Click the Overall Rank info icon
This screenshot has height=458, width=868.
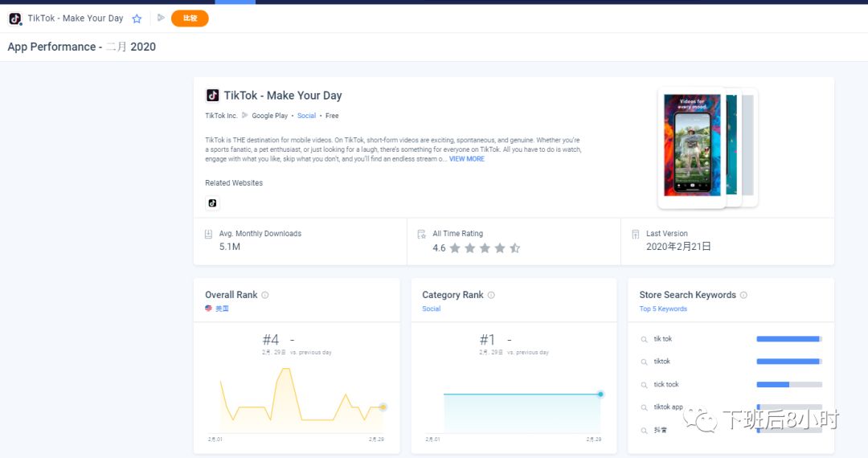pos(265,295)
